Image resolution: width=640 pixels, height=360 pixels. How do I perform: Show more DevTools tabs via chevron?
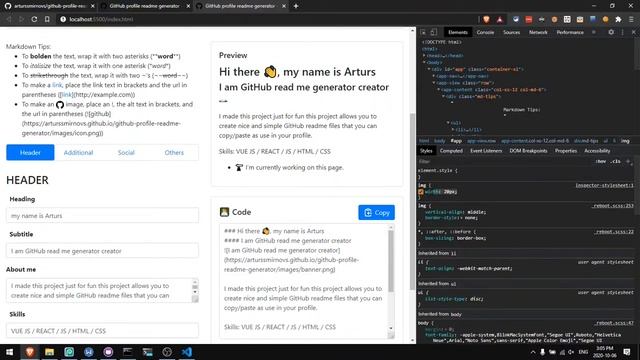point(594,32)
